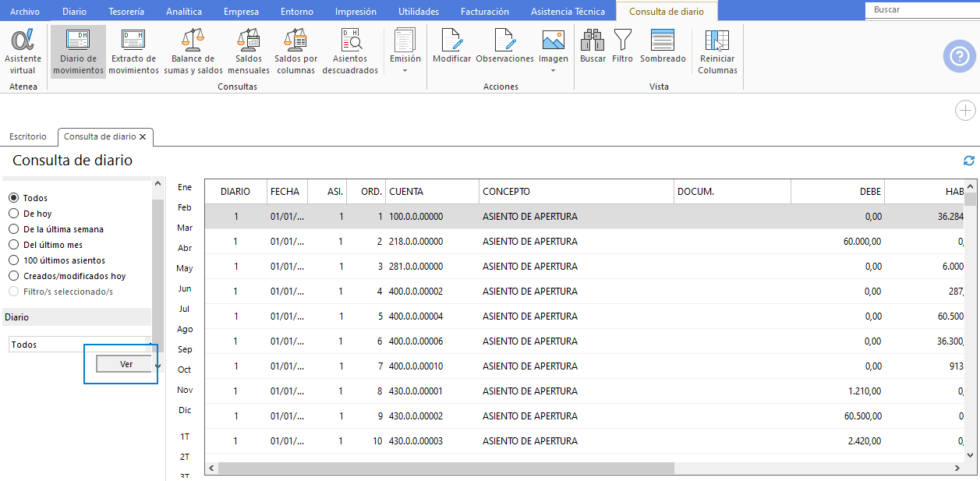This screenshot has height=481, width=980.
Task: Refresh the Consulta de diario view
Action: (969, 161)
